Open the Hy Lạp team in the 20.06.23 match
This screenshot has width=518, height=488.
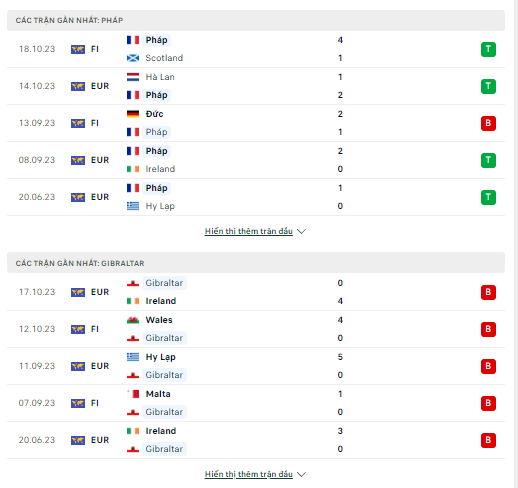coord(160,206)
